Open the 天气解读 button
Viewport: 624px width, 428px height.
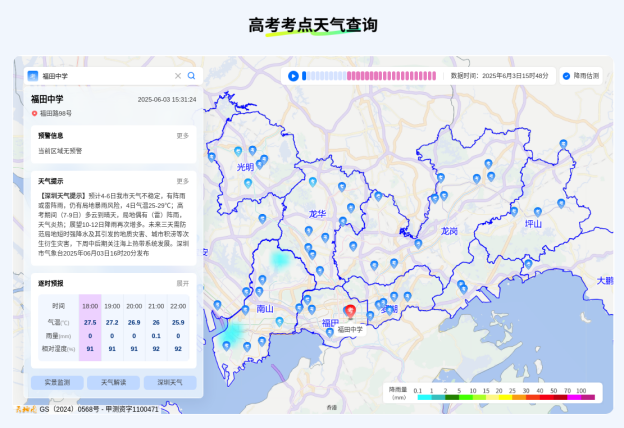point(113,383)
